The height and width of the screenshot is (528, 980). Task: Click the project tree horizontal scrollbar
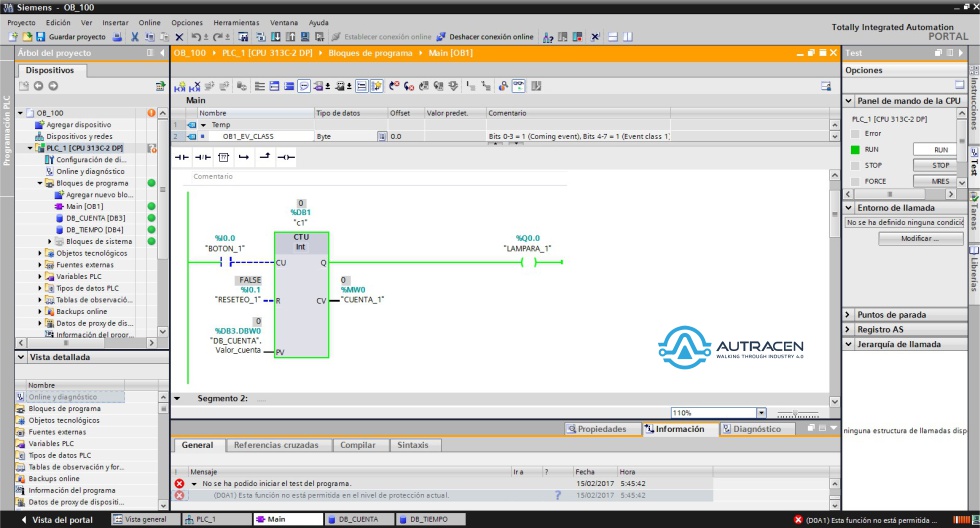click(87, 343)
